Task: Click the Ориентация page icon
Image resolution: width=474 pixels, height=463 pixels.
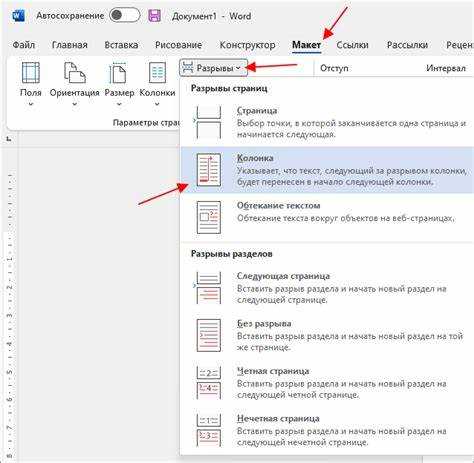Action: 75,73
